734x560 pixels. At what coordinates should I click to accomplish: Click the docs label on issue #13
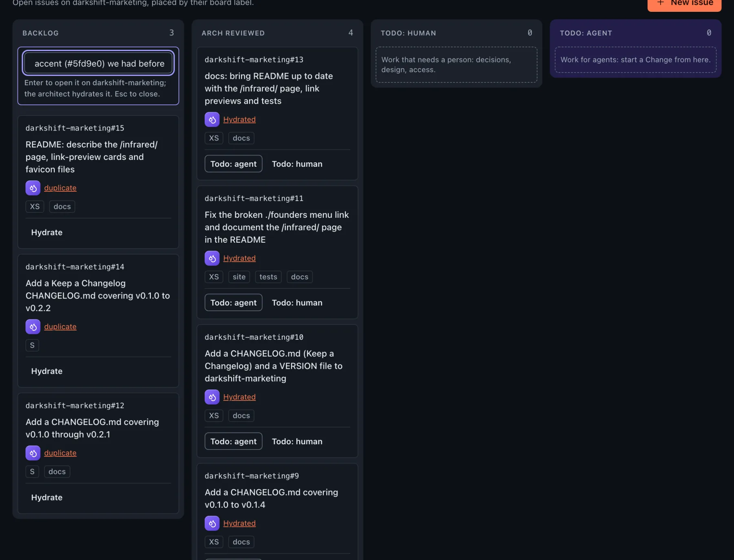[241, 138]
